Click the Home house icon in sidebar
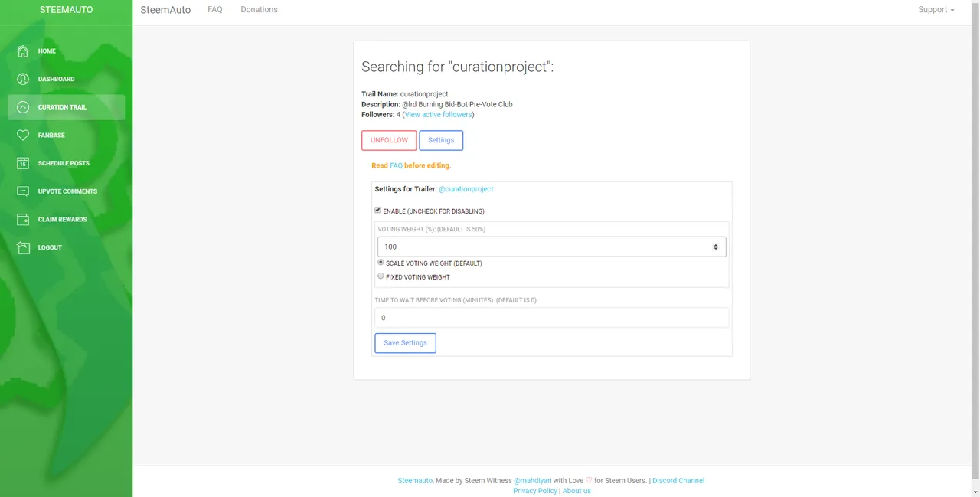 click(x=23, y=51)
